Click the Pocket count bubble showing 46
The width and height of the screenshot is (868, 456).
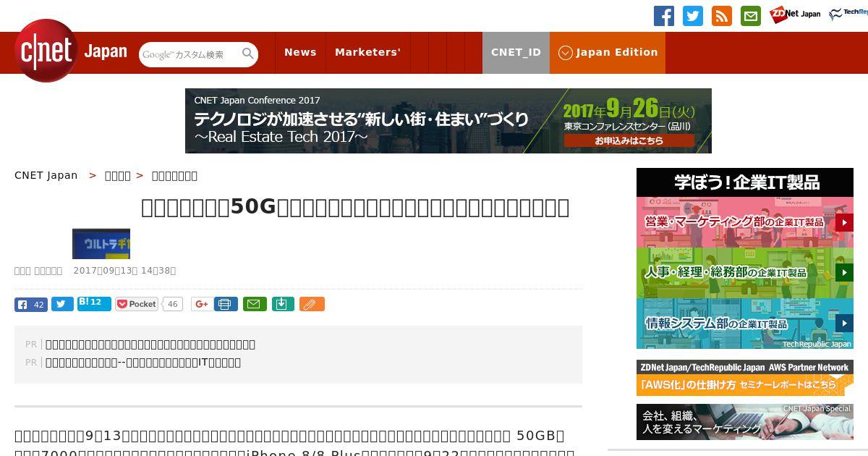pos(172,304)
